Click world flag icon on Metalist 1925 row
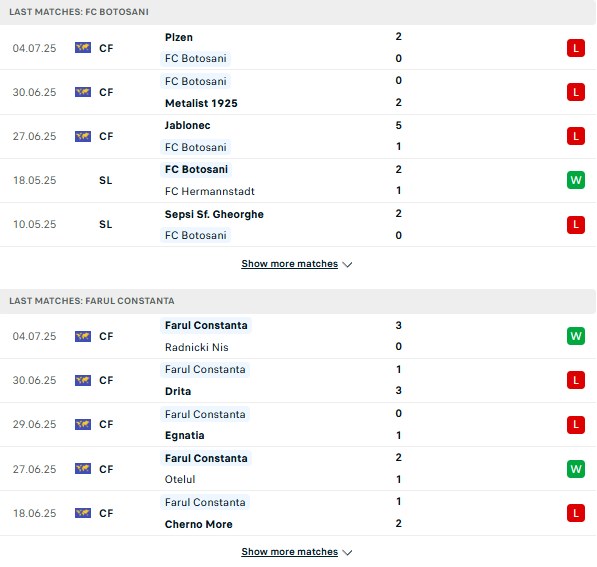 point(83,92)
